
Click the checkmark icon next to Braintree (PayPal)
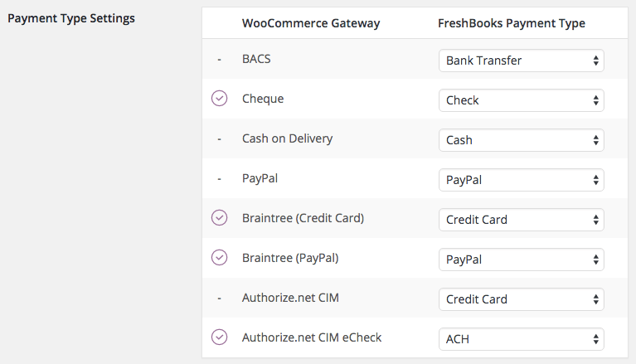pyautogui.click(x=220, y=257)
